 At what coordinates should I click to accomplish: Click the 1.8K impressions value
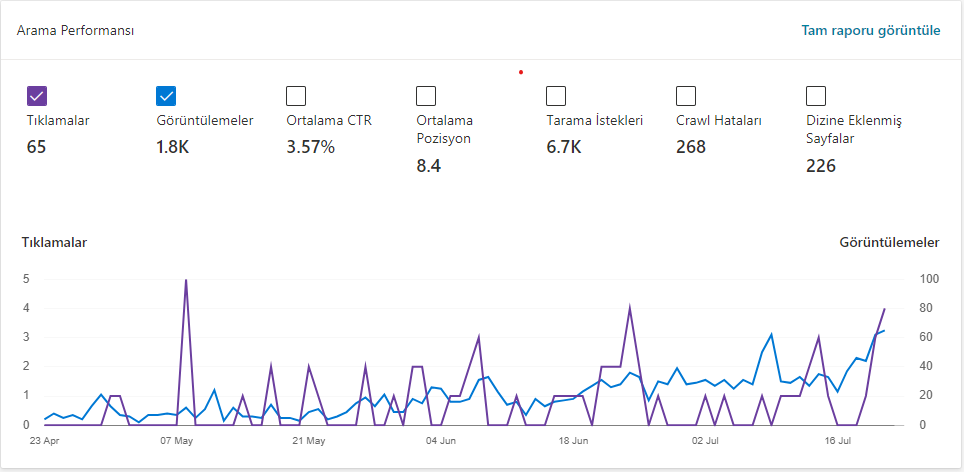(173, 148)
